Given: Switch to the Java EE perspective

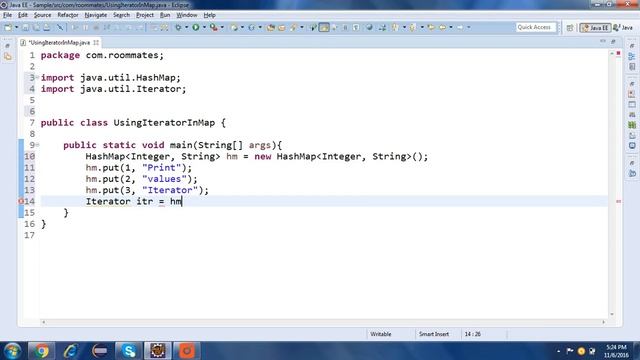Looking at the screenshot, I should [x=596, y=28].
